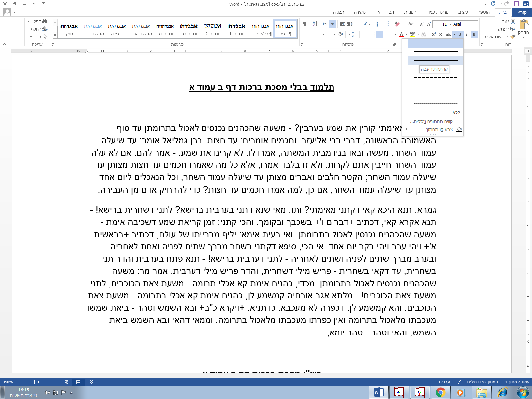The width and height of the screenshot is (532, 399).
Task: Apply yellow text highlight color
Action: (412, 34)
